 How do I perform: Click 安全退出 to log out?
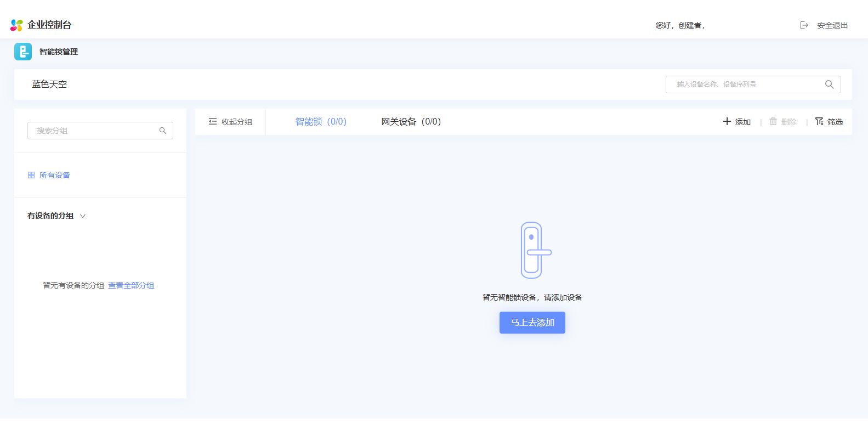click(x=832, y=25)
